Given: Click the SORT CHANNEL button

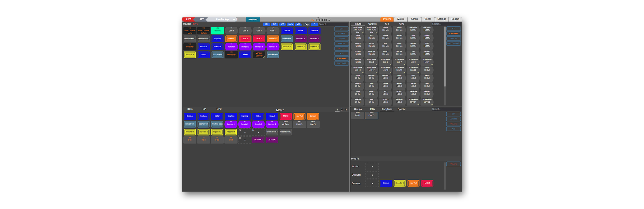Looking at the screenshot, I should coord(453,43).
